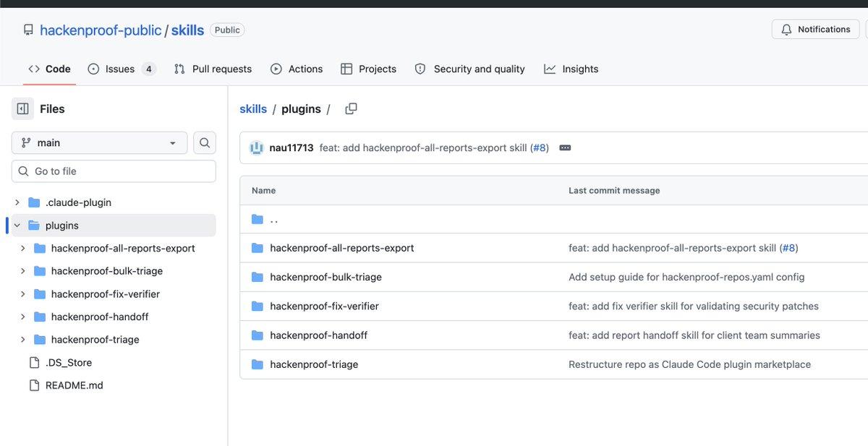Select .DS_Store in file tree
The width and height of the screenshot is (868, 446).
69,363
